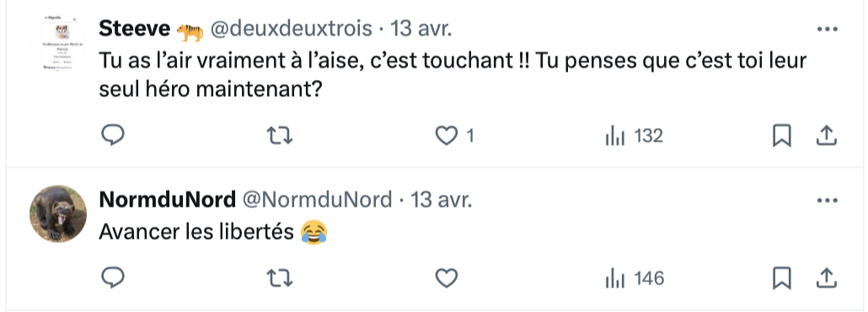Reply to Steeve's tweet
Viewport: 868px width, 312px height.
tap(113, 136)
